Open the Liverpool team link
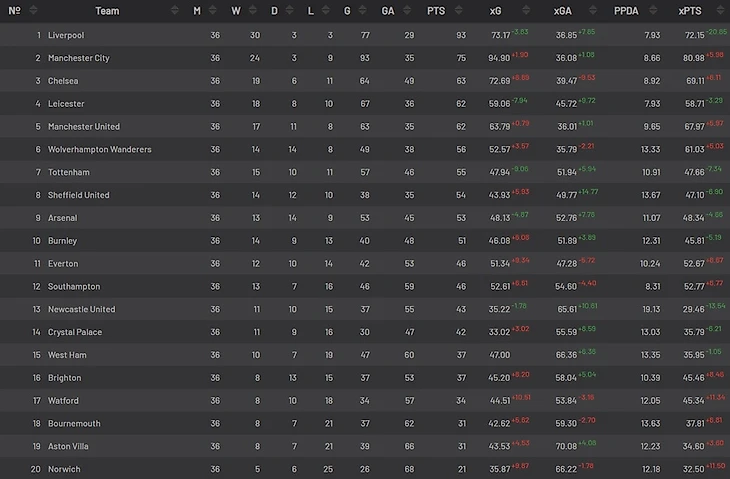Screen dimensions: 730x479 (x=66, y=35)
